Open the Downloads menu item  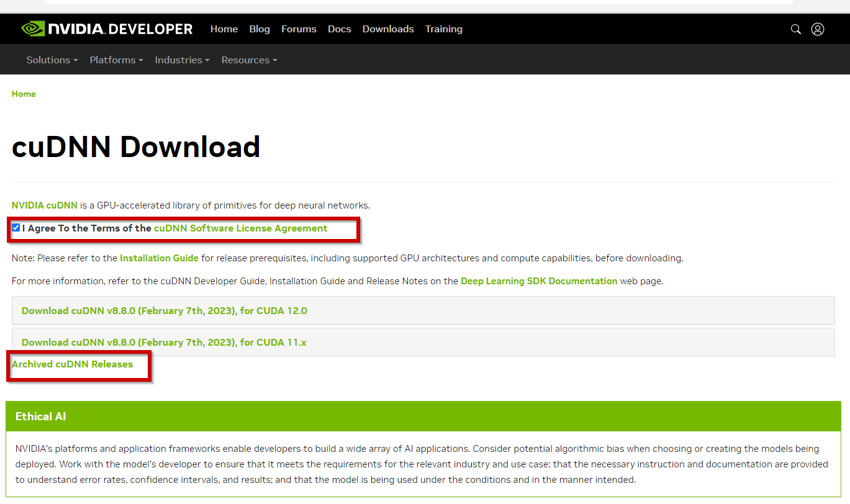click(388, 29)
